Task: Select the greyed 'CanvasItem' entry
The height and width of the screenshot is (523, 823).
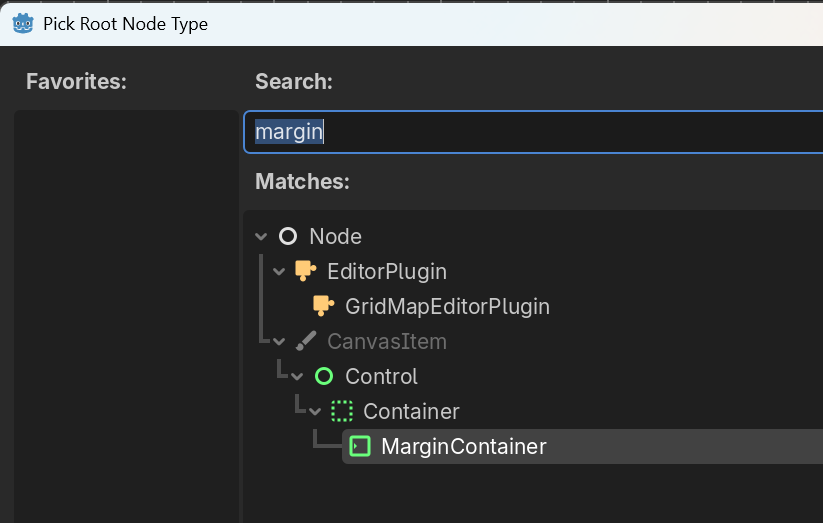Action: click(x=387, y=341)
